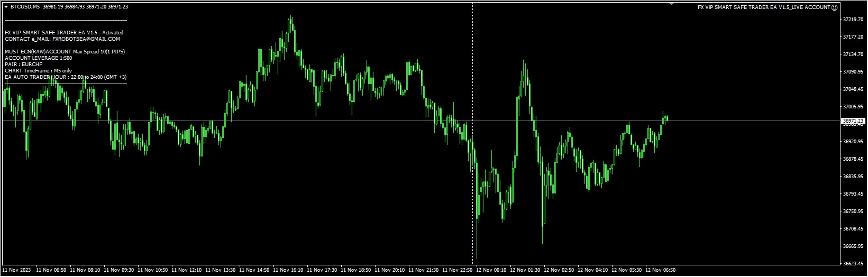
Task: Click the 36920.95 price axis label
Action: tap(854, 142)
